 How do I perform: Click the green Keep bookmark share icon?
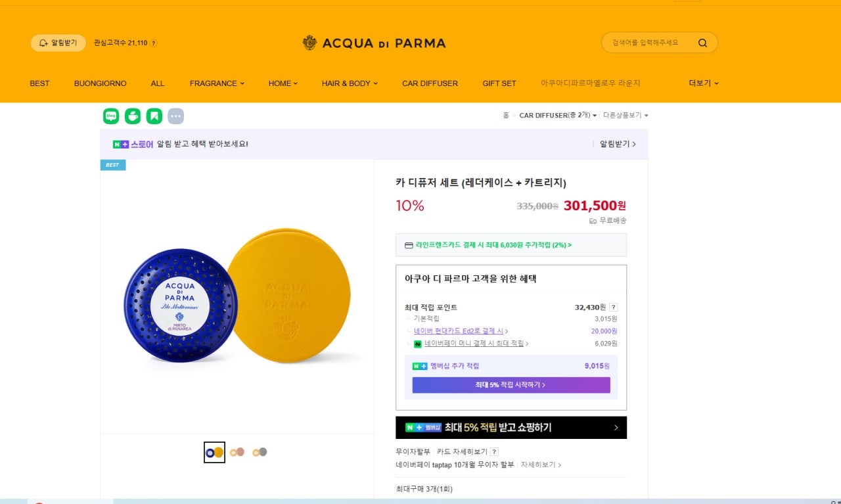[x=154, y=116]
